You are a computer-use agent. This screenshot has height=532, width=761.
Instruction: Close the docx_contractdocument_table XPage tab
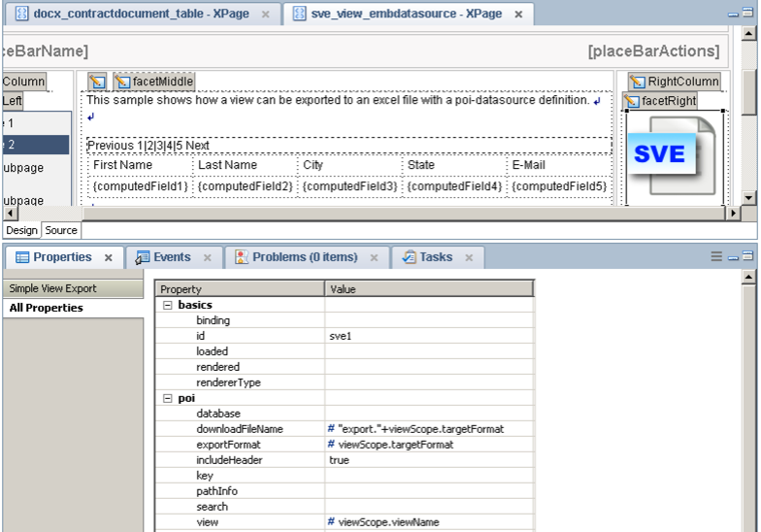tap(266, 15)
